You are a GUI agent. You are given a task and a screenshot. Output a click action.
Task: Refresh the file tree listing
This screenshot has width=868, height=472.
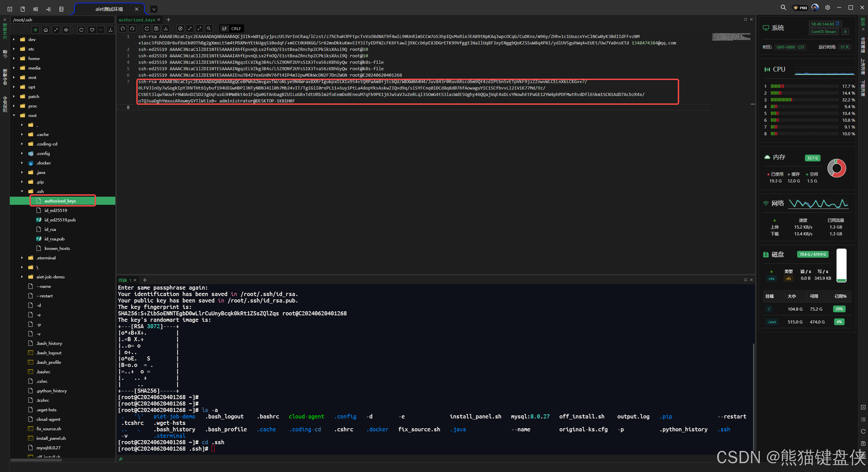[x=81, y=30]
